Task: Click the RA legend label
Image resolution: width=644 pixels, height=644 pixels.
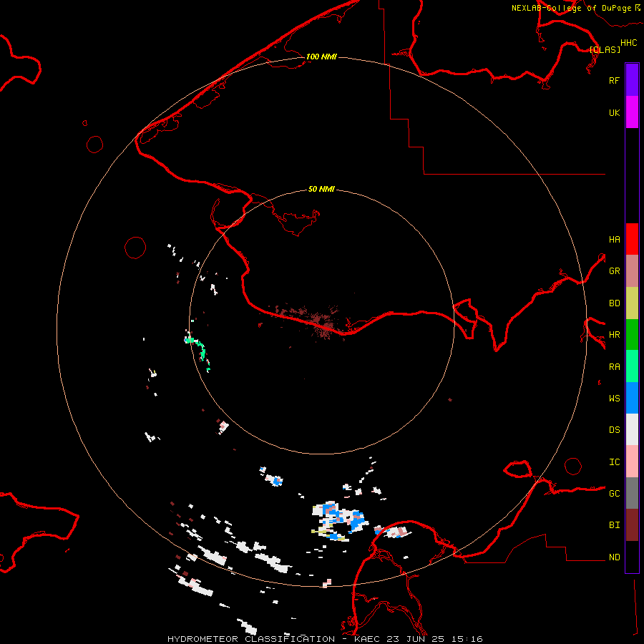Action: (x=614, y=367)
